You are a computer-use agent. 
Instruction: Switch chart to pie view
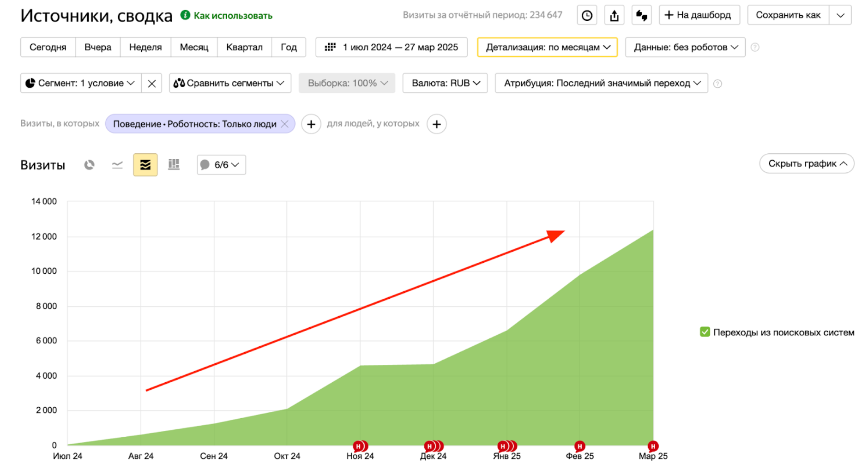coord(89,165)
